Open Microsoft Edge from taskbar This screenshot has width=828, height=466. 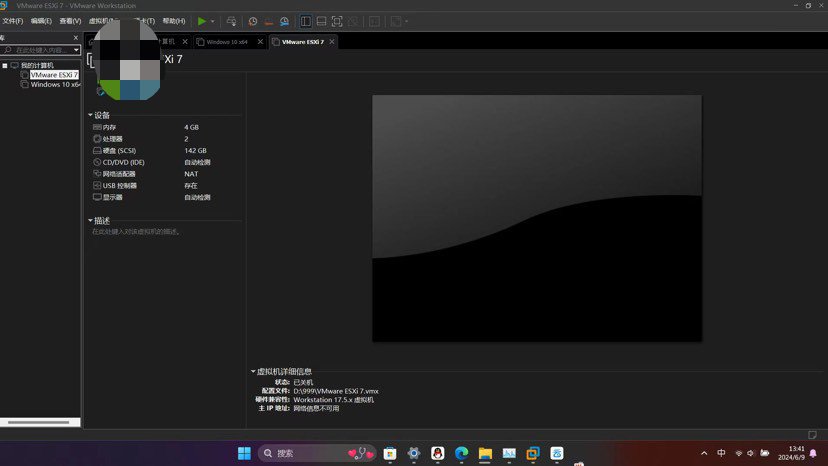click(x=462, y=453)
